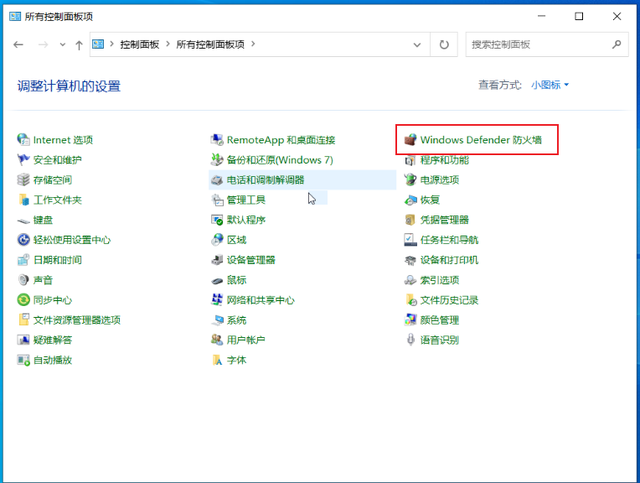Expand chevron after 控制面板 breadcrumb
Screen dimensions: 640x483
pyautogui.click(x=168, y=44)
